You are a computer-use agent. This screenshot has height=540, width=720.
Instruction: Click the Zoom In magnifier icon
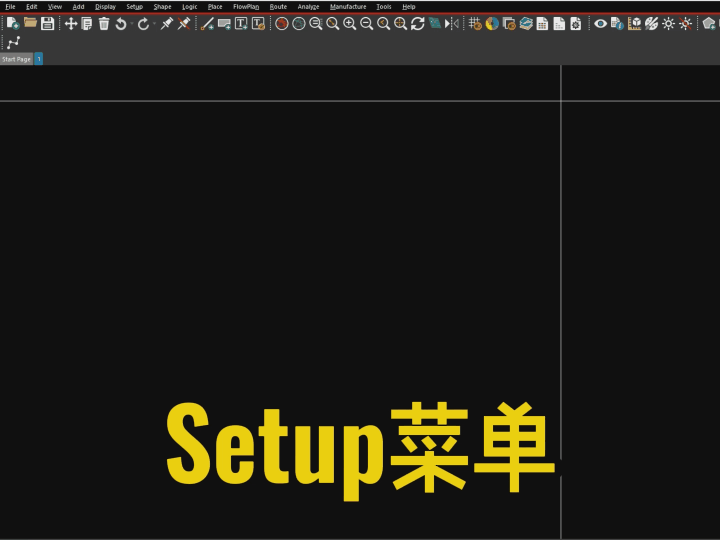point(350,23)
